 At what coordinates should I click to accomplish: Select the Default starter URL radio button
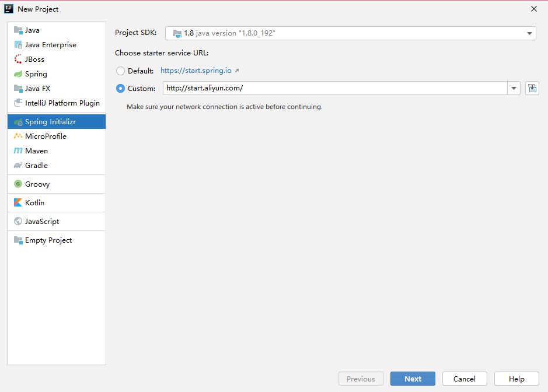pyautogui.click(x=120, y=71)
